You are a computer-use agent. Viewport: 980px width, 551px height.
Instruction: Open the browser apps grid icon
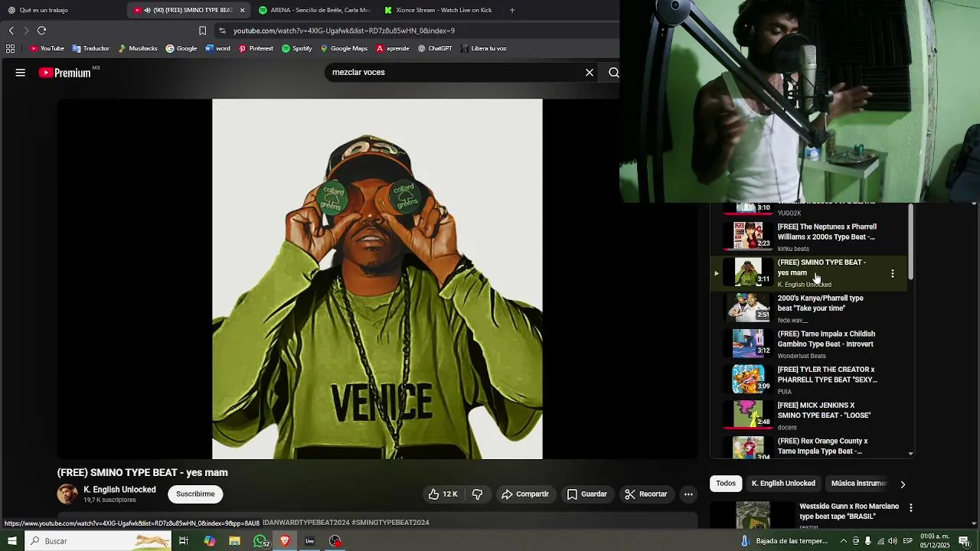10,48
